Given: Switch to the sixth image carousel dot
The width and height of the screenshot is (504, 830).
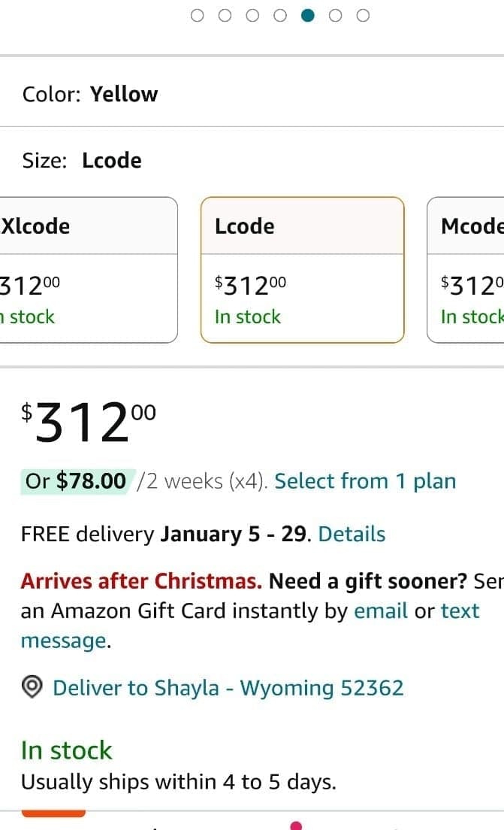Looking at the screenshot, I should (335, 16).
